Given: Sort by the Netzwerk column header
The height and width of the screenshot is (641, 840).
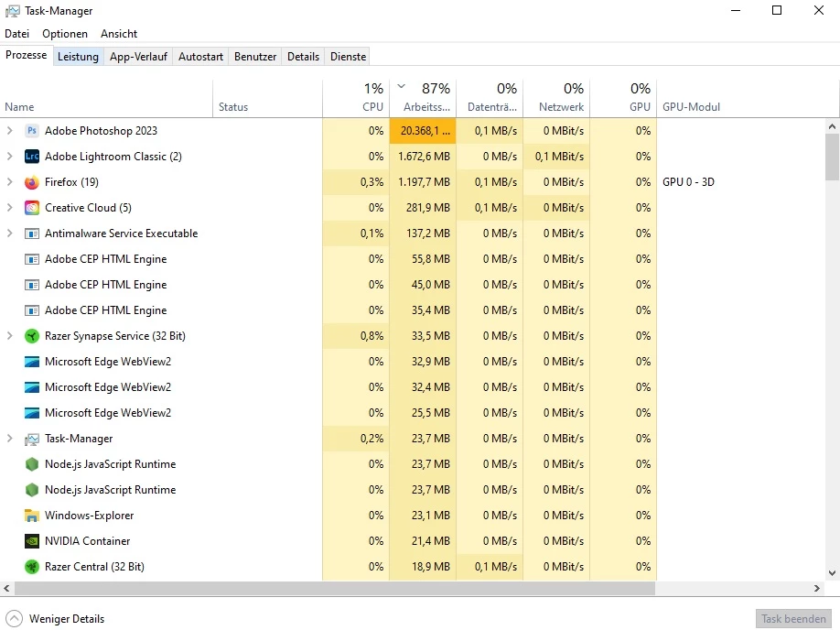Looking at the screenshot, I should click(x=556, y=99).
